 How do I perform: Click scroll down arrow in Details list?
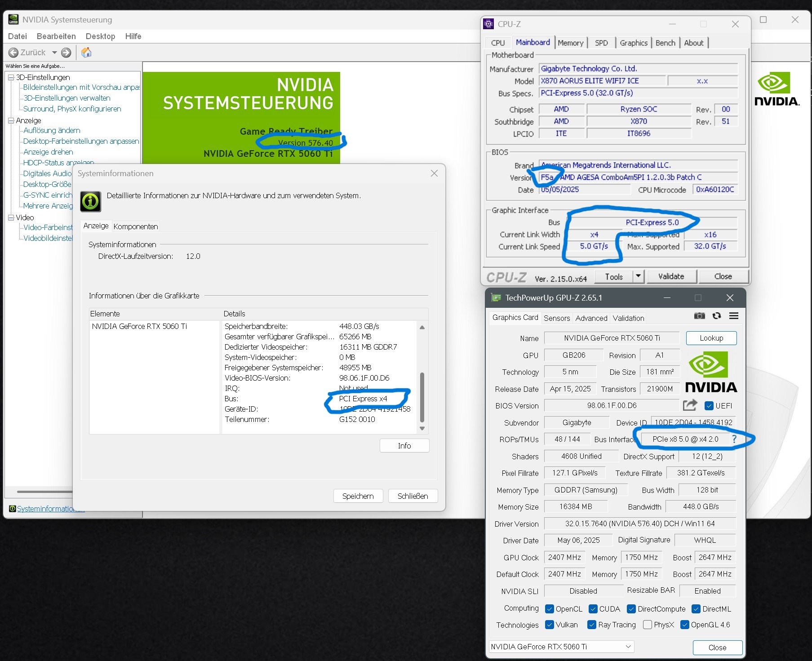coord(422,428)
